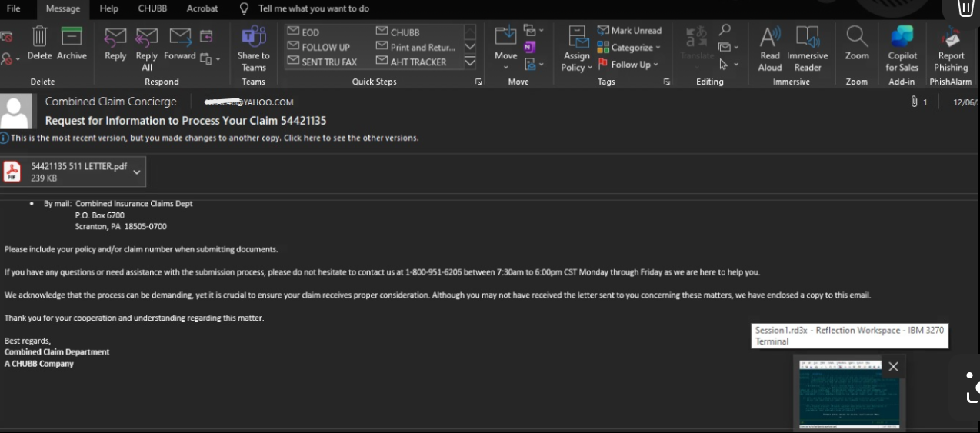Open the Quick Steps dialog launcher

(x=478, y=82)
